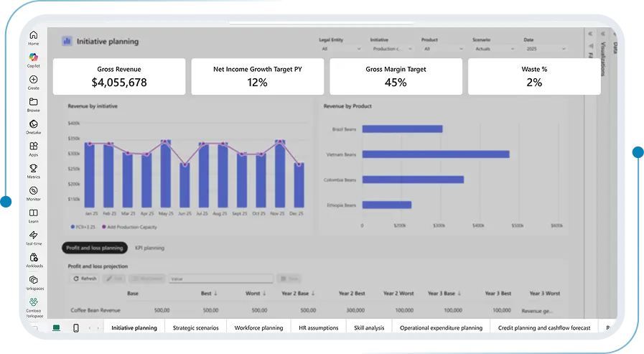Open Credit planning and cashflow forecast tab
Viewport: 644px width, 354px height.
point(544,327)
